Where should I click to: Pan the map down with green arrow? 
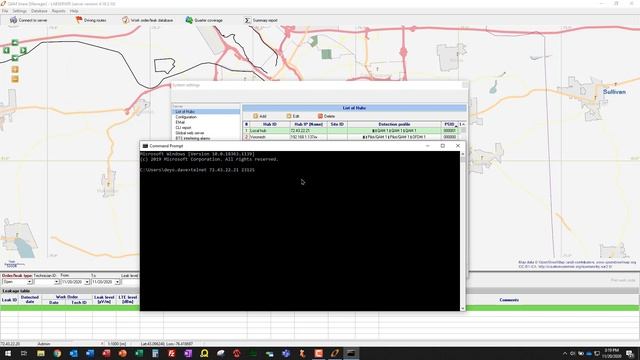(x=15, y=58)
